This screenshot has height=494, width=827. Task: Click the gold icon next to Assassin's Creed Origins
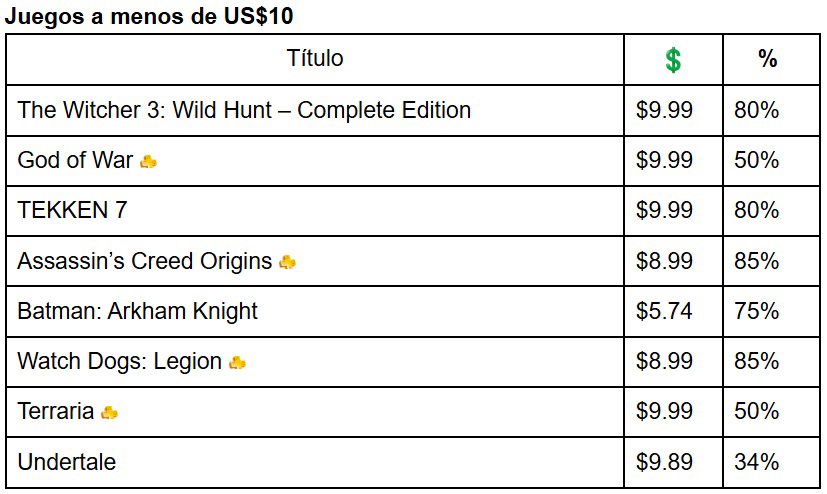287,261
